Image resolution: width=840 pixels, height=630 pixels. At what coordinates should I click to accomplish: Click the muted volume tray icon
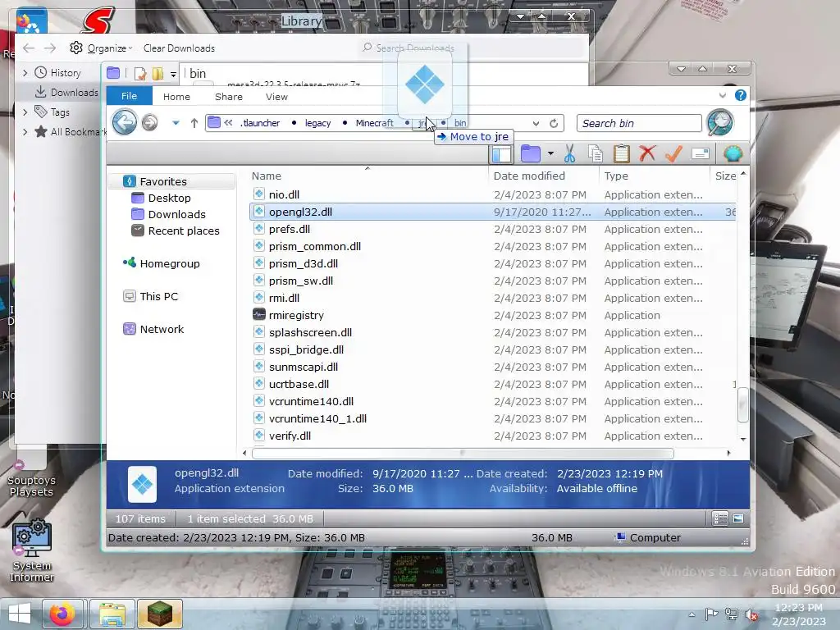tap(751, 614)
